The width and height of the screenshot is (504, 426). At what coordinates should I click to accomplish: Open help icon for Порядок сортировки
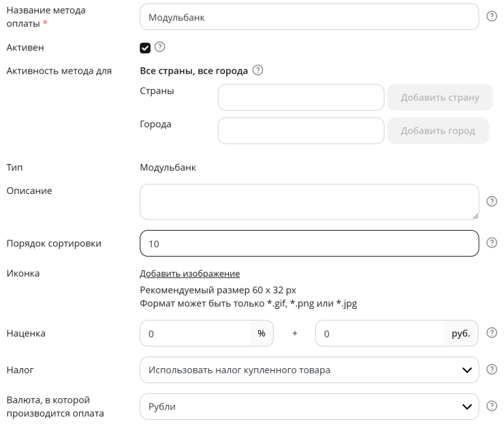[492, 242]
